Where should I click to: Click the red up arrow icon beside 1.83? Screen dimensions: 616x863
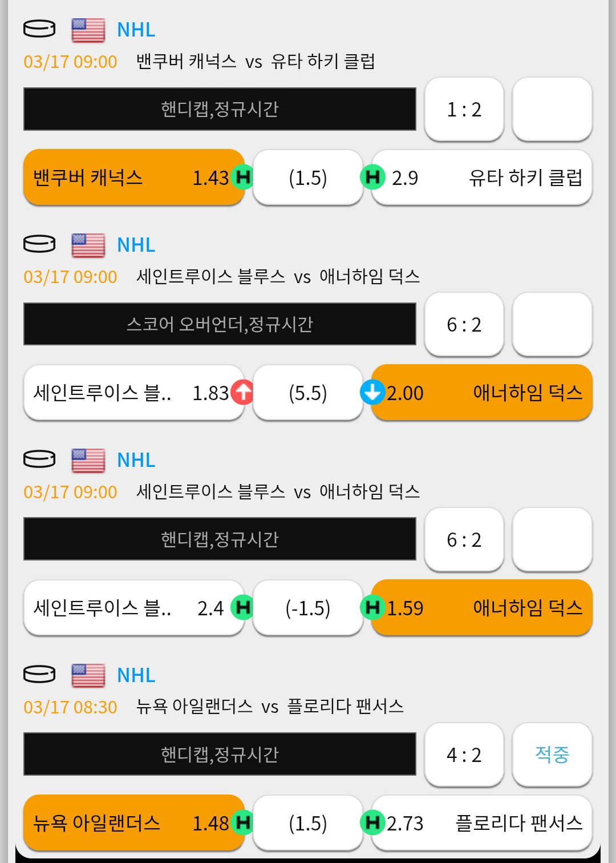[243, 393]
